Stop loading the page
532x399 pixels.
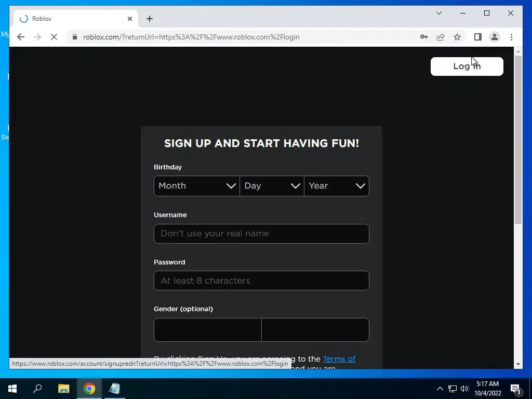click(x=54, y=37)
